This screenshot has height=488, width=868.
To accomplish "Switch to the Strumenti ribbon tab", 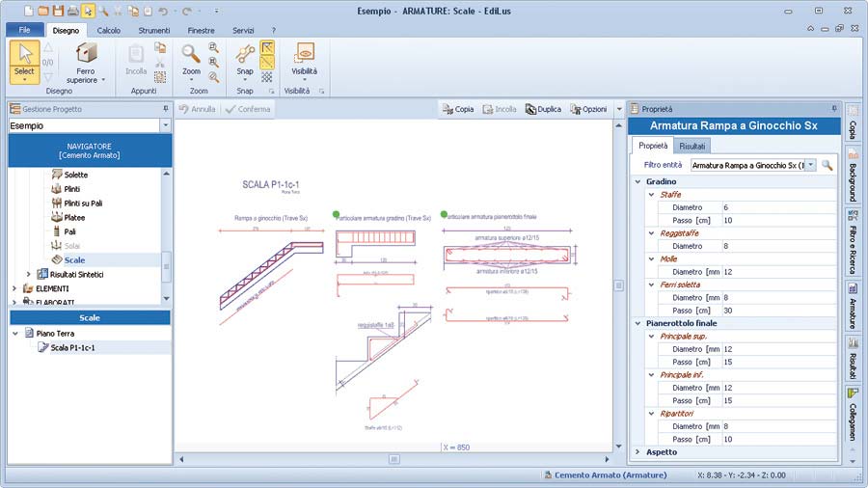I will click(154, 31).
